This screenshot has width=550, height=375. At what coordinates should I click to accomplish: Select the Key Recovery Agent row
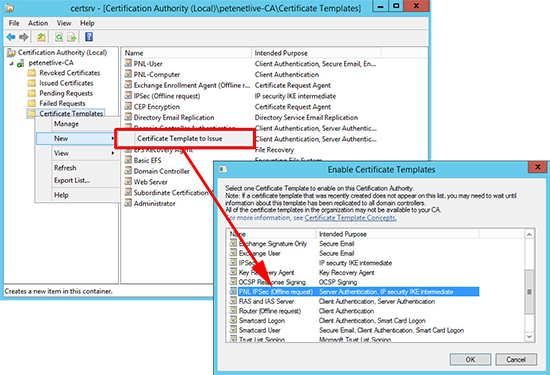354,272
